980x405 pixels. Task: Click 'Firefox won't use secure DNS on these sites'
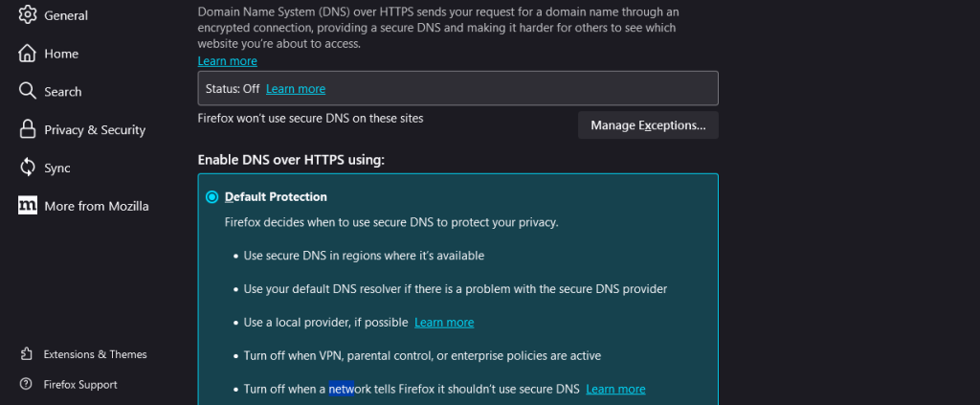click(x=311, y=118)
